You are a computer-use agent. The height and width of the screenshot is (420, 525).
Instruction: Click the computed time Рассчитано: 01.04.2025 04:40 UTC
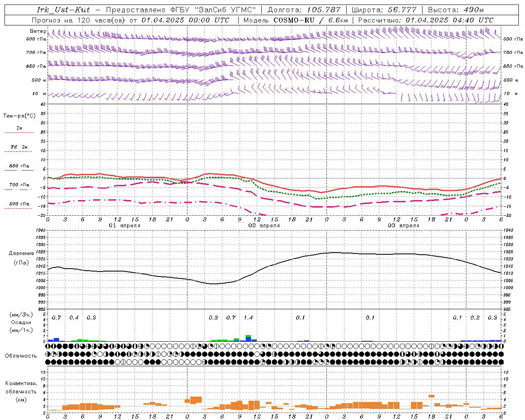(426, 20)
